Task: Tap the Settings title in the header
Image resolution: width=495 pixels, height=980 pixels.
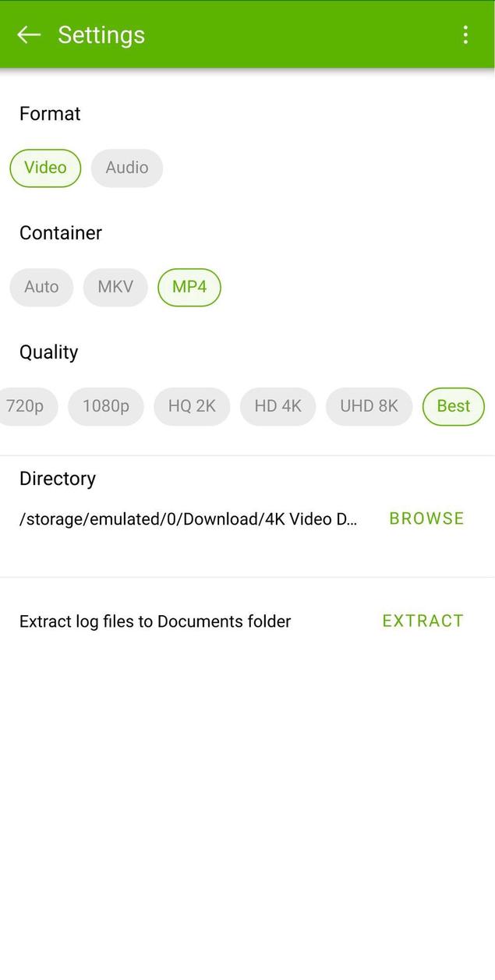Action: point(101,34)
